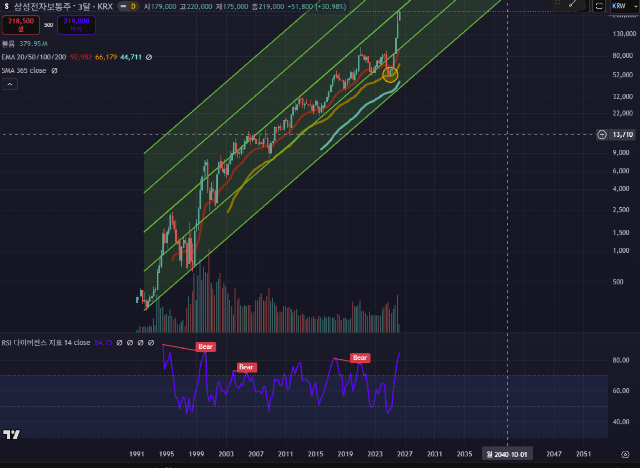Click the low price value 저175,000
The image size is (640, 468).
232,7
